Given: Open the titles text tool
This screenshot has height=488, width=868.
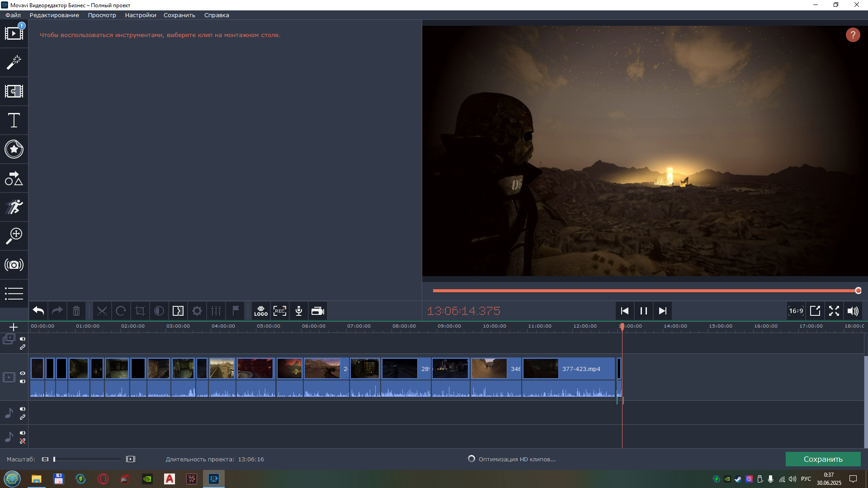Looking at the screenshot, I should tap(14, 120).
